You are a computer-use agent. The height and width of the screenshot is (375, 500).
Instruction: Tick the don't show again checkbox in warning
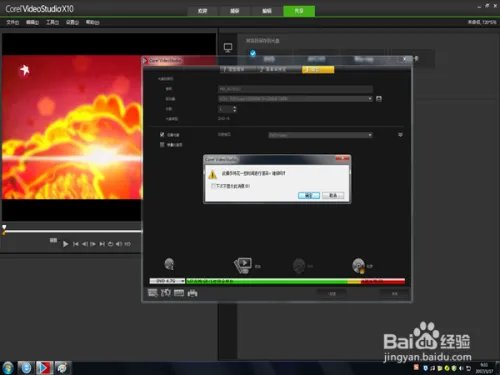[x=213, y=186]
